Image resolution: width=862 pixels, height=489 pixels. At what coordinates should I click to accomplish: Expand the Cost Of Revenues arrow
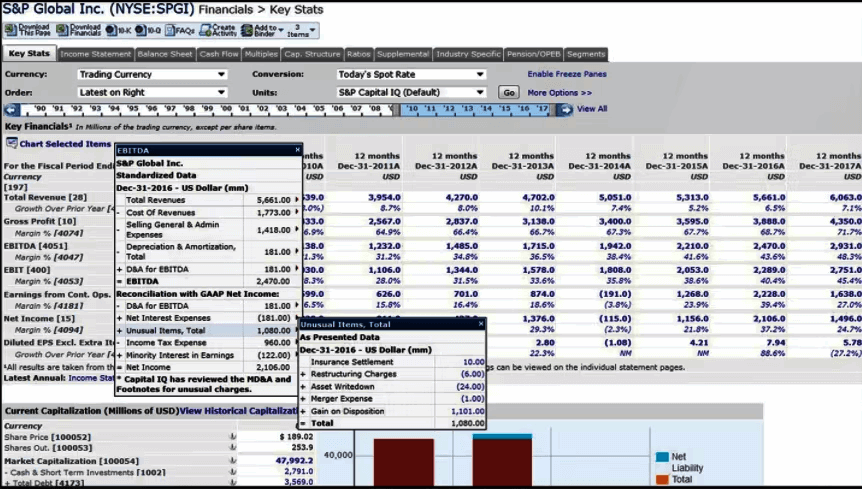(297, 212)
